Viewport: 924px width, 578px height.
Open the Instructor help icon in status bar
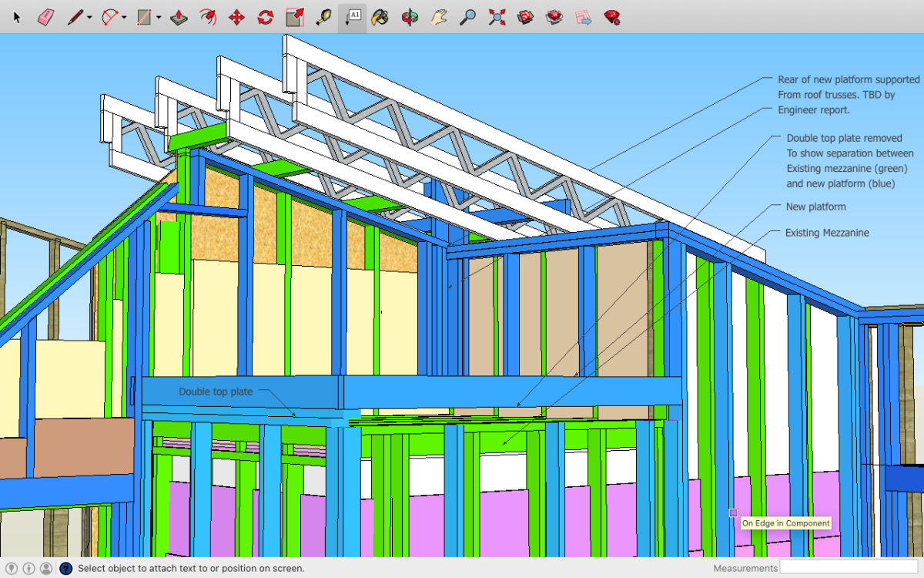click(x=65, y=569)
